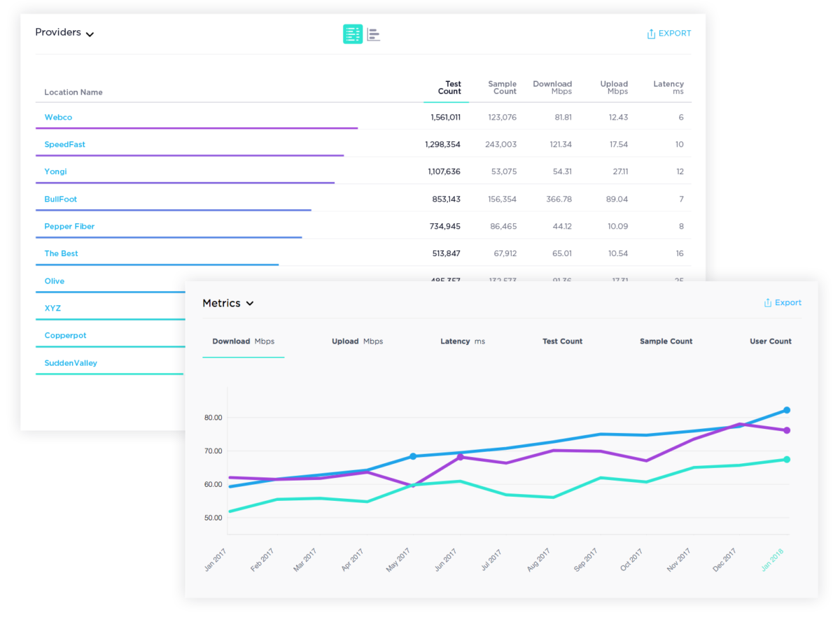Select the User Count tab
The image size is (840, 636).
click(x=770, y=341)
